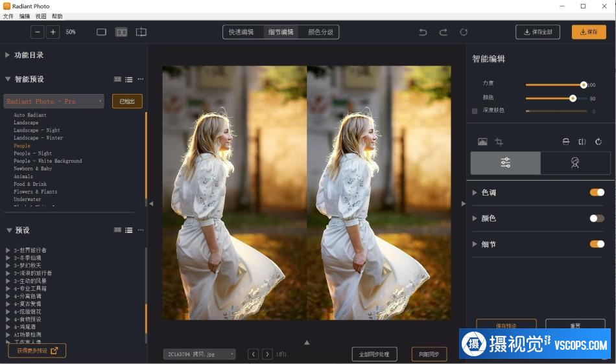Expand the 功能目录 section
This screenshot has width=616, height=364.
(x=7, y=55)
